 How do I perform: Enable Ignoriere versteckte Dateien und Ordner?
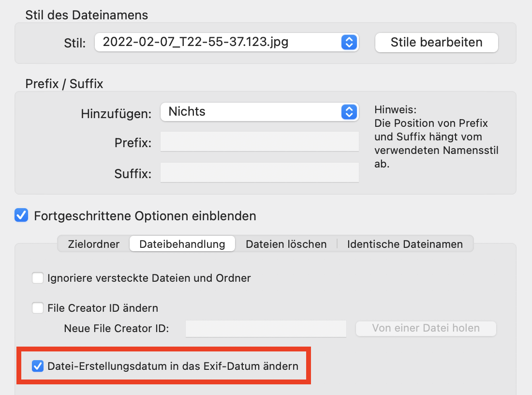pos(38,278)
